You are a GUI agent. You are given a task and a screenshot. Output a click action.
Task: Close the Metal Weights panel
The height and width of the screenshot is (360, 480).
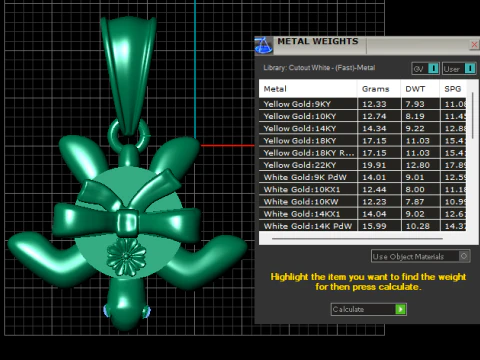pyautogui.click(x=474, y=45)
